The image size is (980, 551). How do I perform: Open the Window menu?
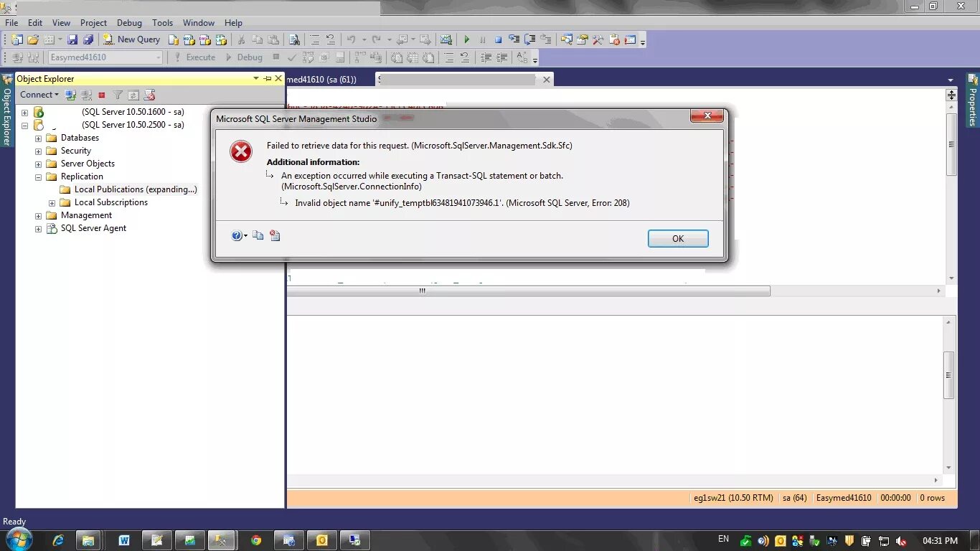pyautogui.click(x=199, y=23)
